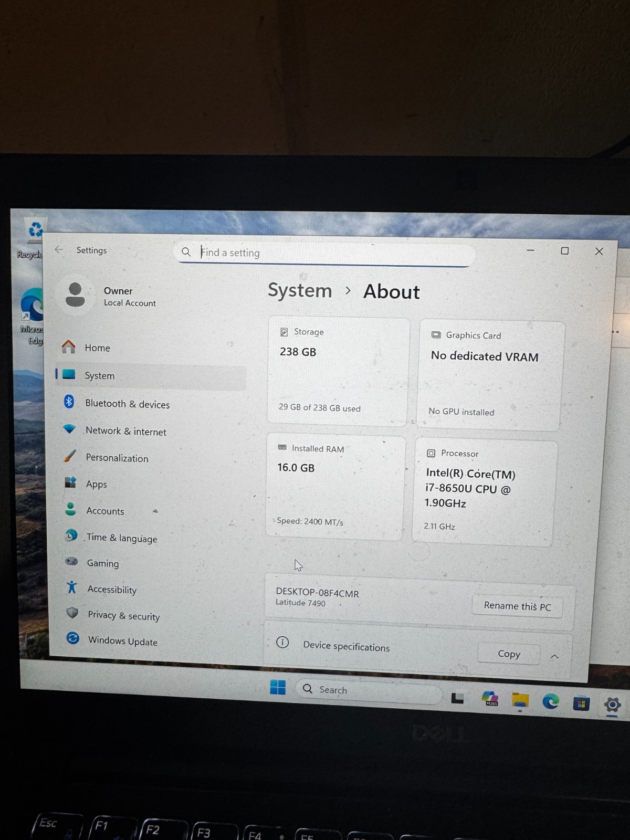Image resolution: width=630 pixels, height=840 pixels.
Task: Click the Privacy shield icon
Action: [x=72, y=613]
